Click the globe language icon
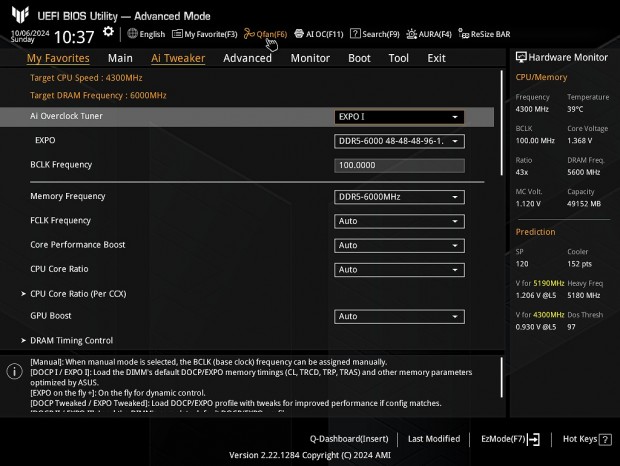Viewport: 620px width, 466px height. pyautogui.click(x=132, y=34)
